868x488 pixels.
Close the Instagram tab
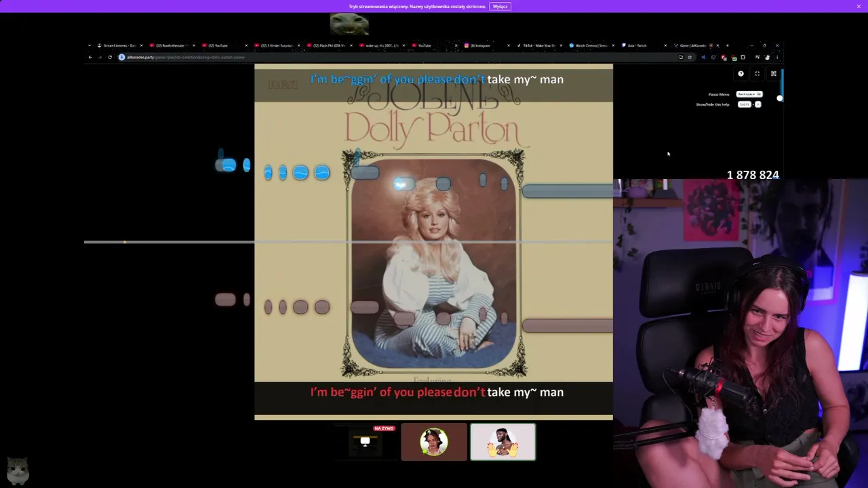point(509,45)
